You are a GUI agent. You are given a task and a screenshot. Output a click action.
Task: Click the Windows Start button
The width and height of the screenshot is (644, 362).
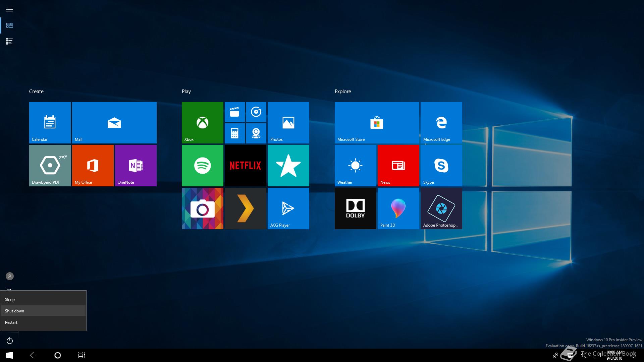(9, 355)
